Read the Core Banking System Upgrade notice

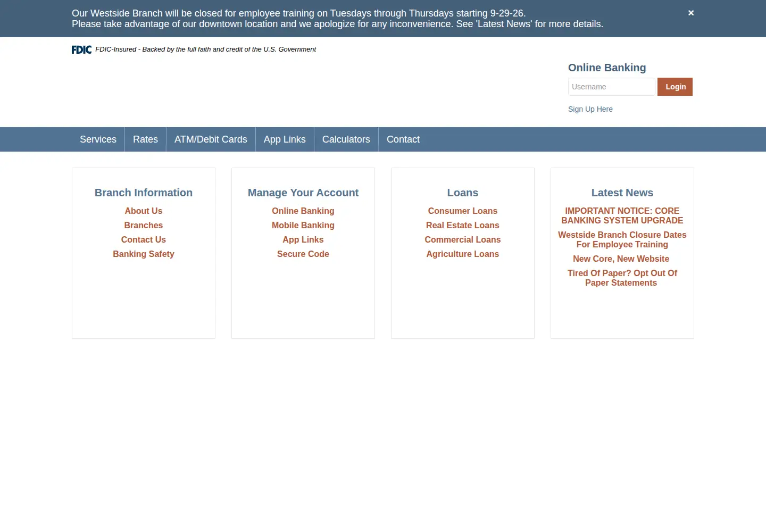pos(622,215)
